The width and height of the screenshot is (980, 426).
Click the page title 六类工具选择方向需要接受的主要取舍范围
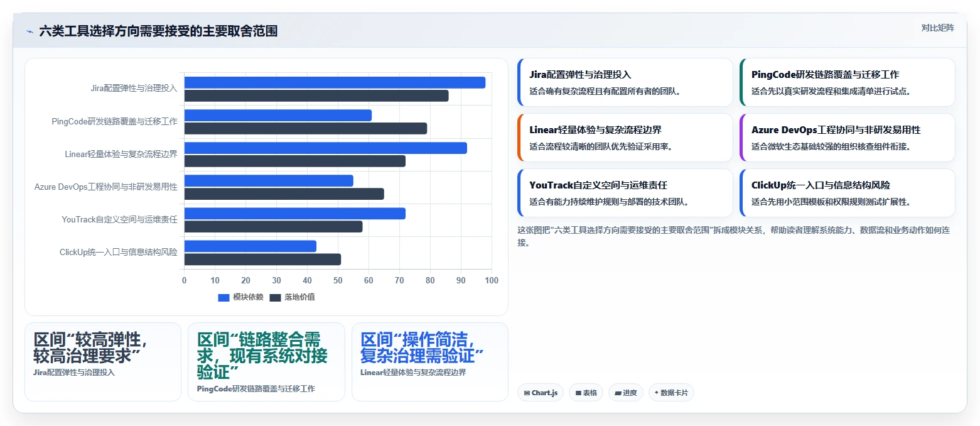[x=158, y=31]
